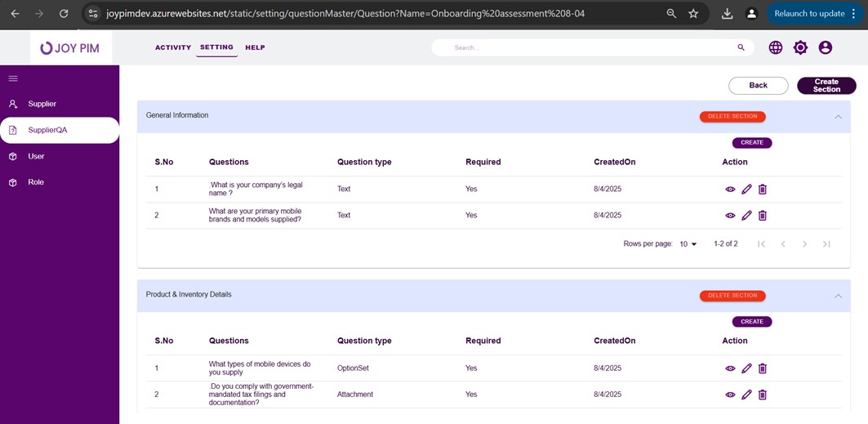Edit the company's legal name question
Viewport: 868px width, 424px height.
click(x=746, y=190)
